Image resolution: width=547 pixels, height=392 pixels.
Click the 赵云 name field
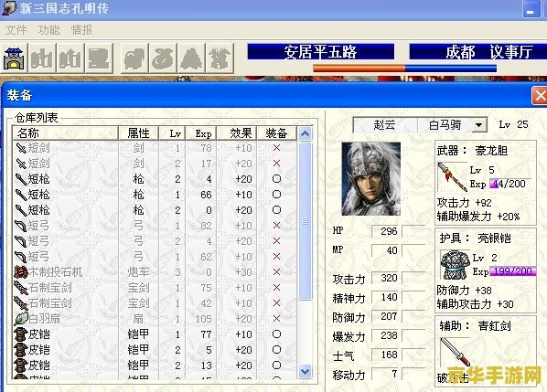[385, 125]
